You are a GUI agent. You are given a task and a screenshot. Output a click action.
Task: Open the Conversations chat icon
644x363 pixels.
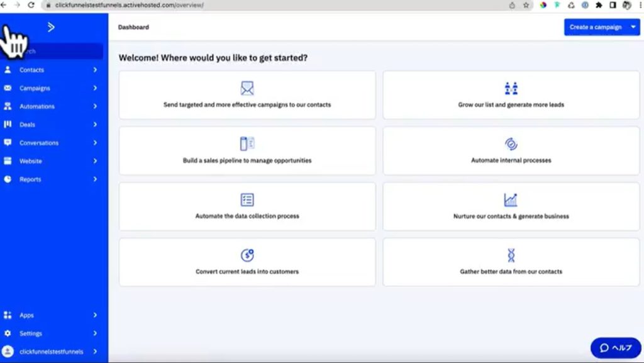pos(8,143)
